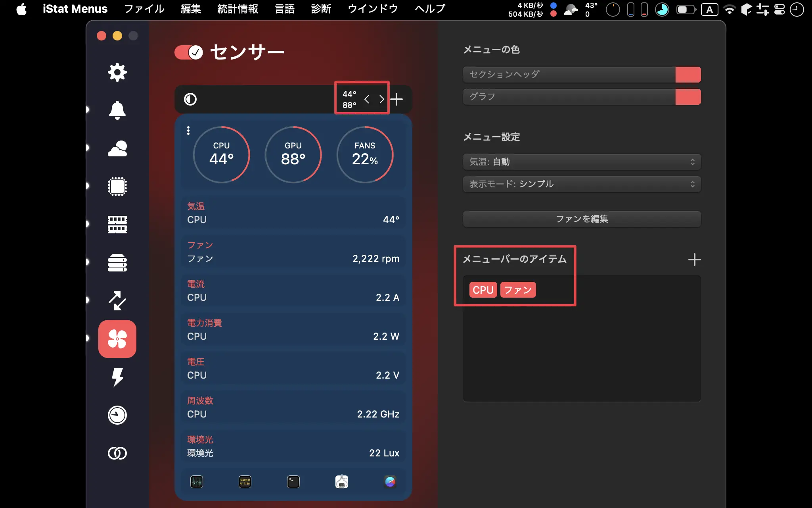The height and width of the screenshot is (508, 812).
Task: Open the 統計情報 menu
Action: click(238, 9)
